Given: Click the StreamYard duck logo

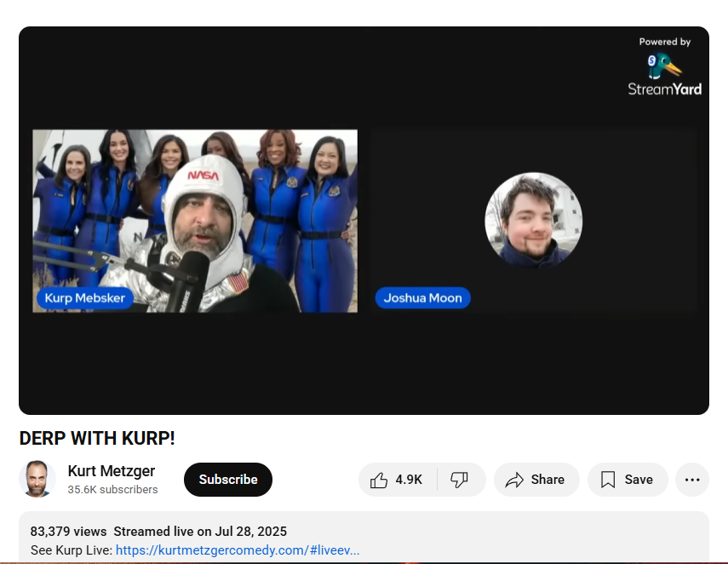Looking at the screenshot, I should click(663, 66).
